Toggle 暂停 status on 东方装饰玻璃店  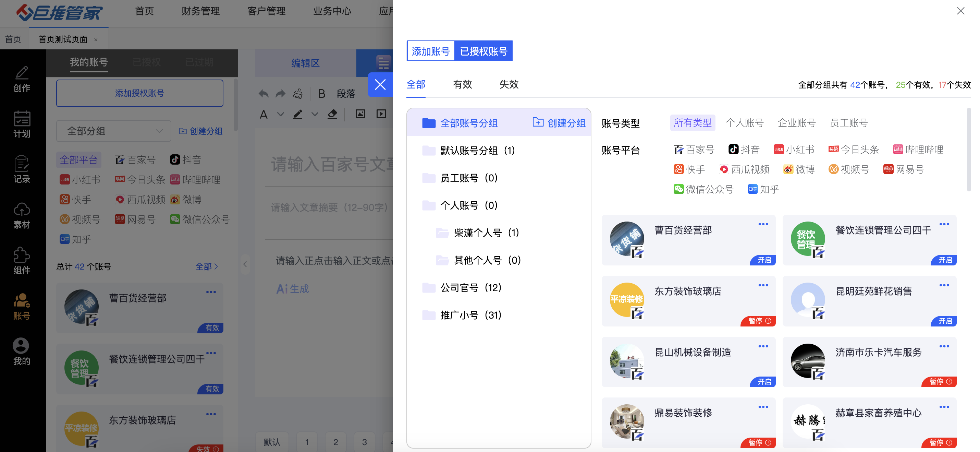point(759,321)
